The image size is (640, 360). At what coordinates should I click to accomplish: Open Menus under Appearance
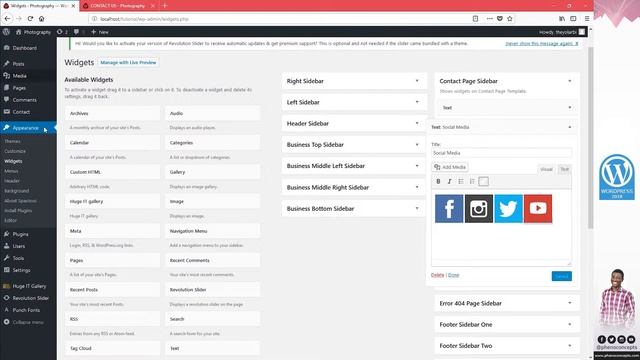click(11, 171)
